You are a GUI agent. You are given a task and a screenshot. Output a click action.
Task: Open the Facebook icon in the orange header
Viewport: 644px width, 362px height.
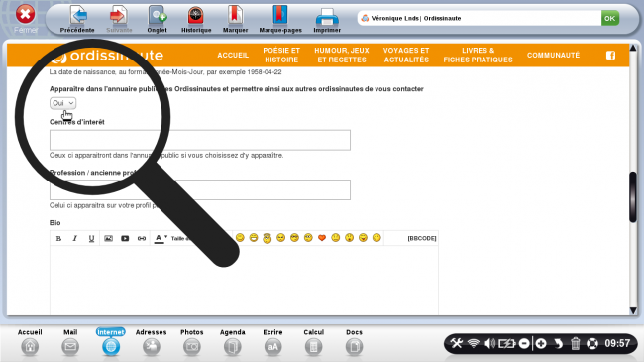tap(610, 56)
